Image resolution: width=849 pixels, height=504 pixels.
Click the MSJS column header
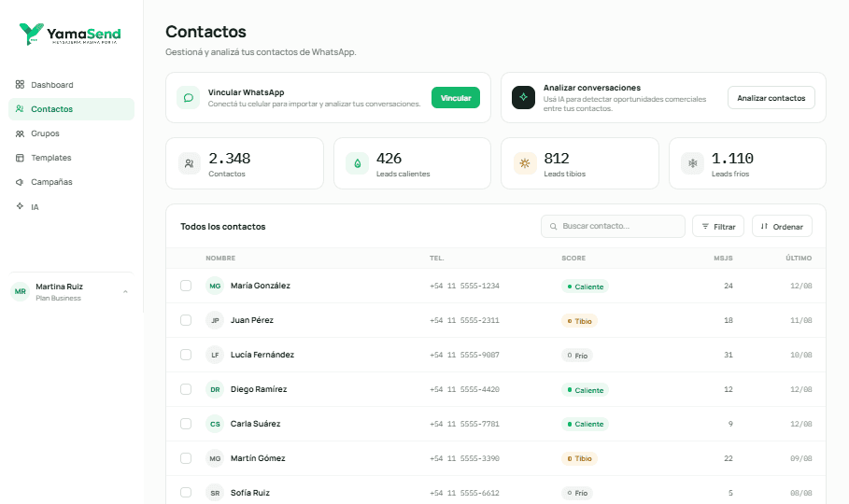pos(723,259)
